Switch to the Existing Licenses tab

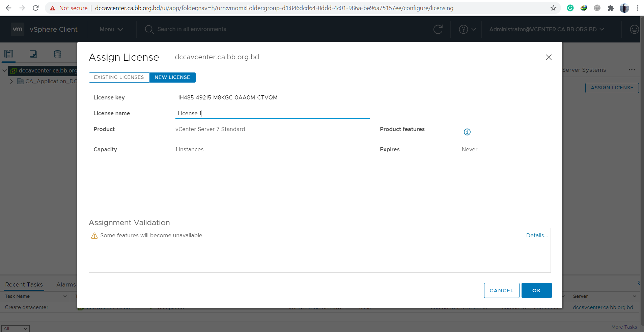point(119,77)
